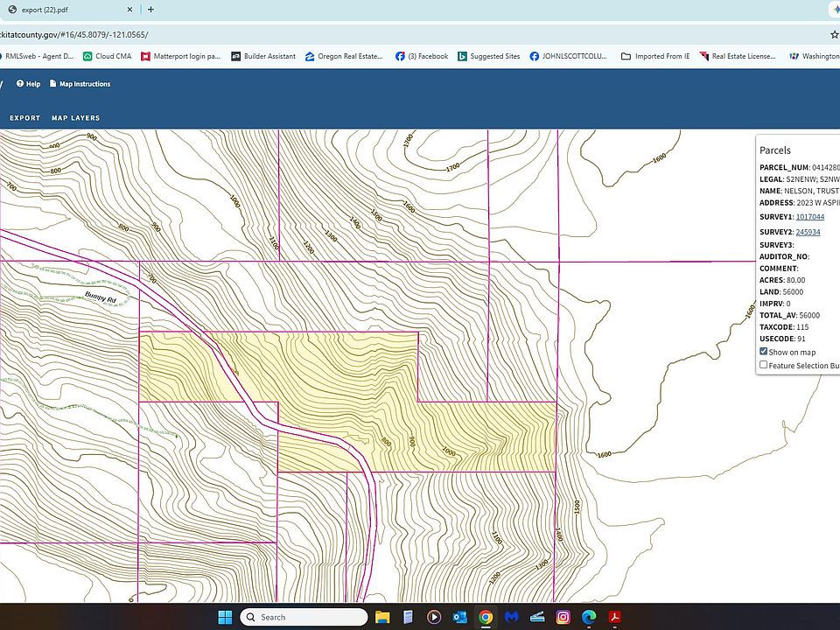Bookmark this page with star icon
Image resolution: width=840 pixels, height=630 pixels.
(x=834, y=35)
